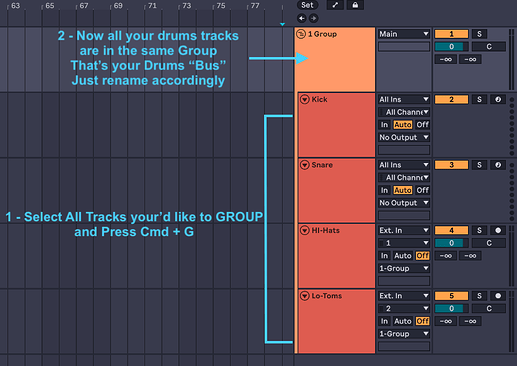Solo the Hi-Hats track
This screenshot has width=517, height=366.
coord(479,230)
